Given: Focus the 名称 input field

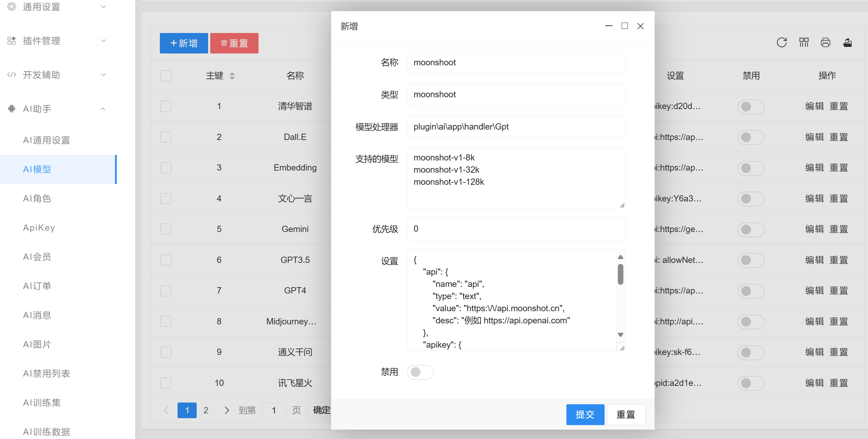Looking at the screenshot, I should click(x=516, y=63).
